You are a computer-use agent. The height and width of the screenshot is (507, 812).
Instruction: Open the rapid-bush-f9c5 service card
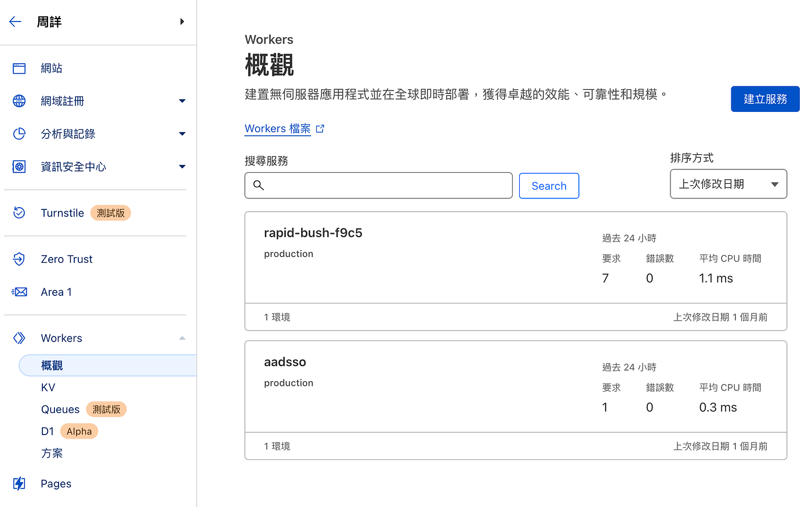pyautogui.click(x=313, y=233)
